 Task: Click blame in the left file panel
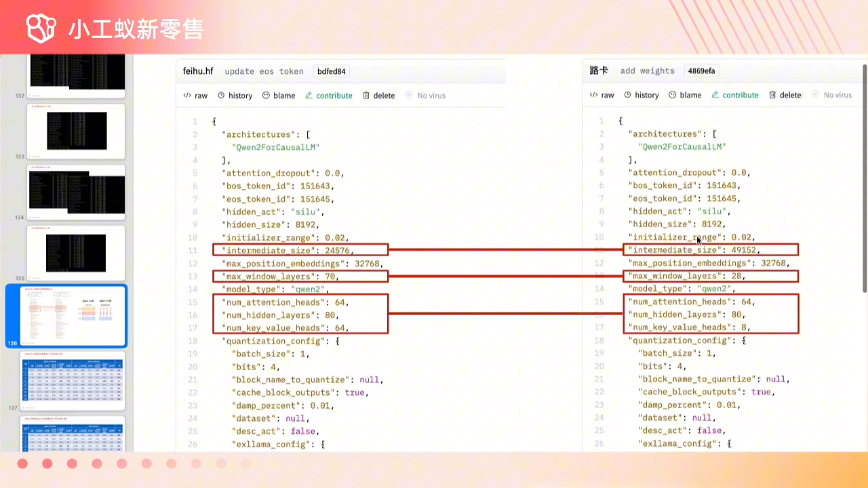point(278,96)
